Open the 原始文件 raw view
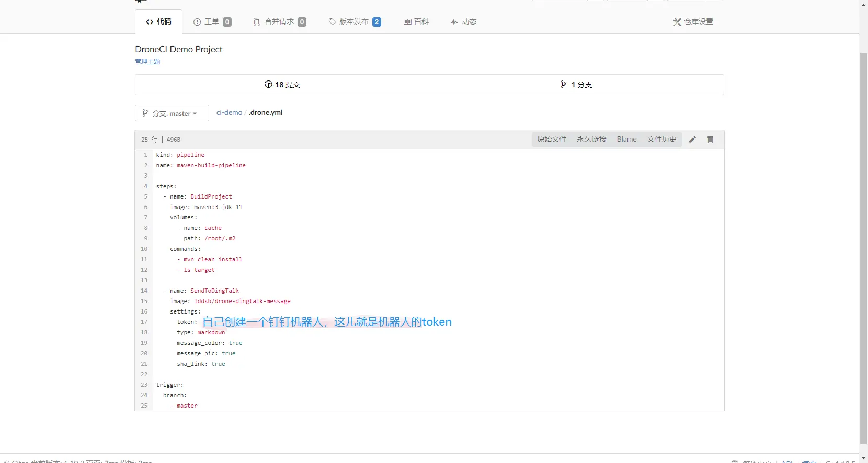This screenshot has height=463, width=868. pos(552,140)
